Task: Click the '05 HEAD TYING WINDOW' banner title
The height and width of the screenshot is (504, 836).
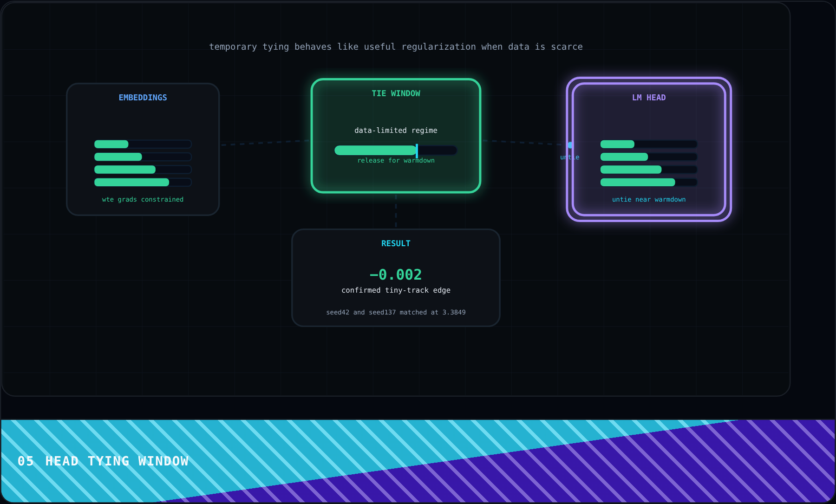Action: (x=103, y=461)
